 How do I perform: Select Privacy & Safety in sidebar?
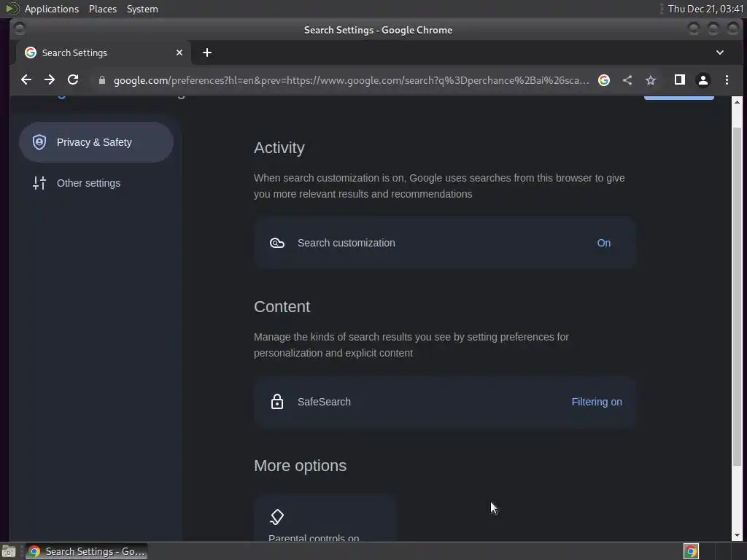point(96,142)
